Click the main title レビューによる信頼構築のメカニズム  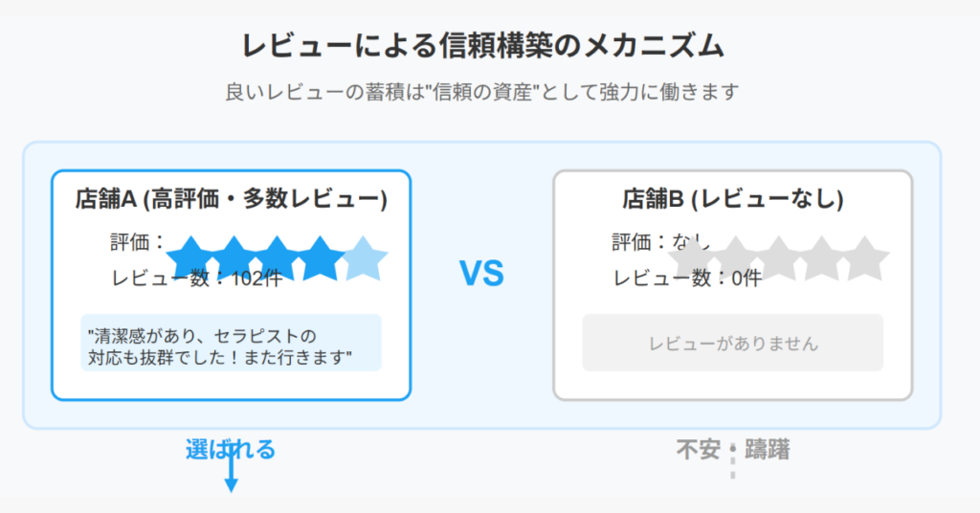[482, 46]
